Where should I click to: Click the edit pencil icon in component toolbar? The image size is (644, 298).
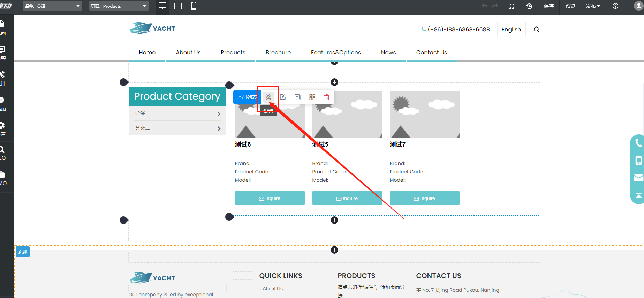pyautogui.click(x=283, y=97)
